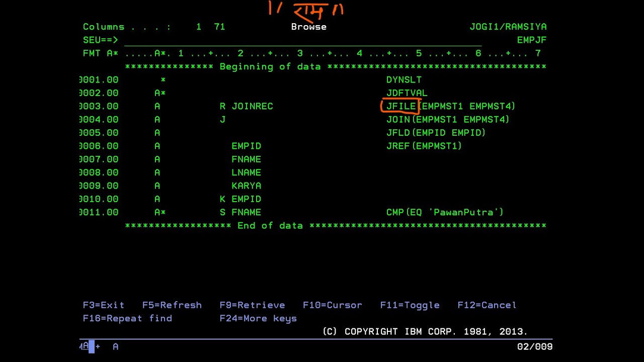
Task: Click field EMPID on line 0006.00
Action: 247,146
